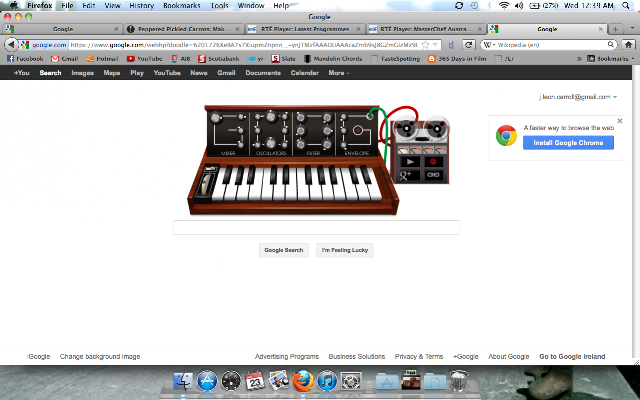
Task: Open the Help menu
Action: pyautogui.click(x=281, y=6)
